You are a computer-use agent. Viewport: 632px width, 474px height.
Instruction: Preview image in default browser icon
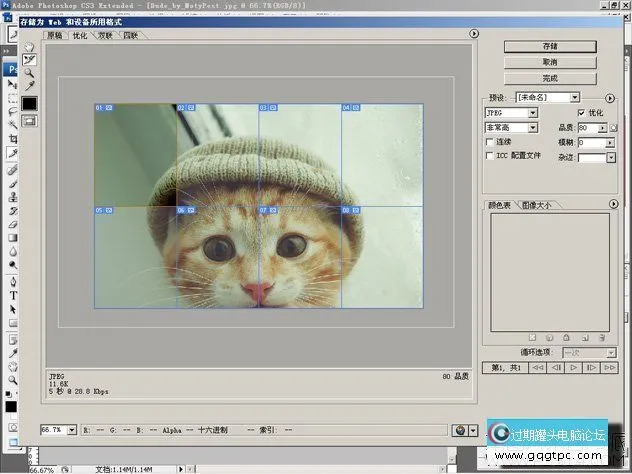point(460,430)
